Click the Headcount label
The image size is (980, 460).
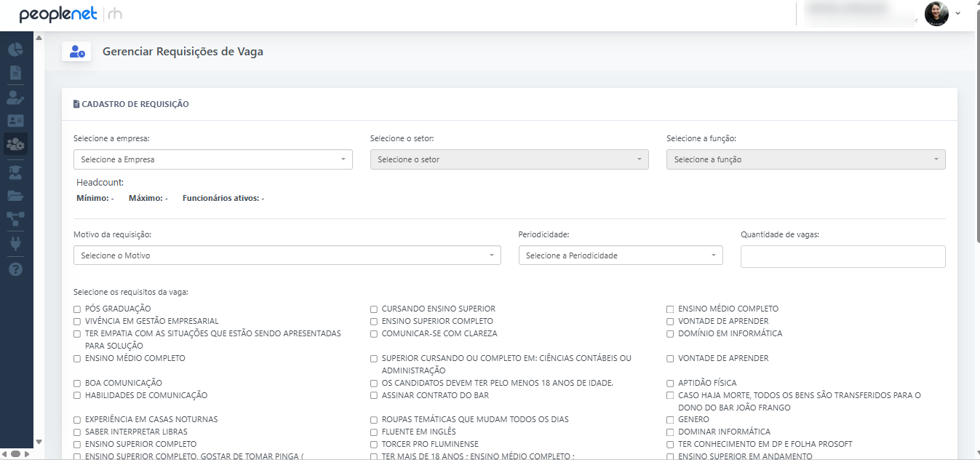100,183
